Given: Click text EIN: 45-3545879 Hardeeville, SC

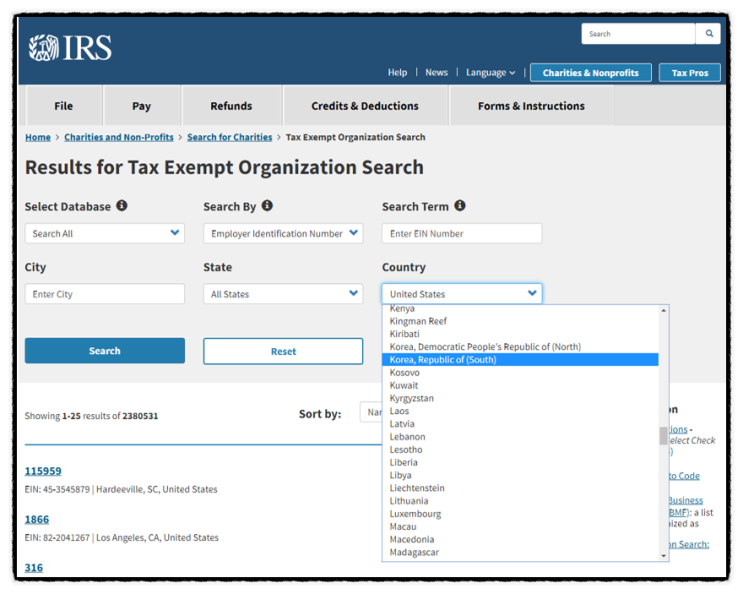Looking at the screenshot, I should point(121,489).
